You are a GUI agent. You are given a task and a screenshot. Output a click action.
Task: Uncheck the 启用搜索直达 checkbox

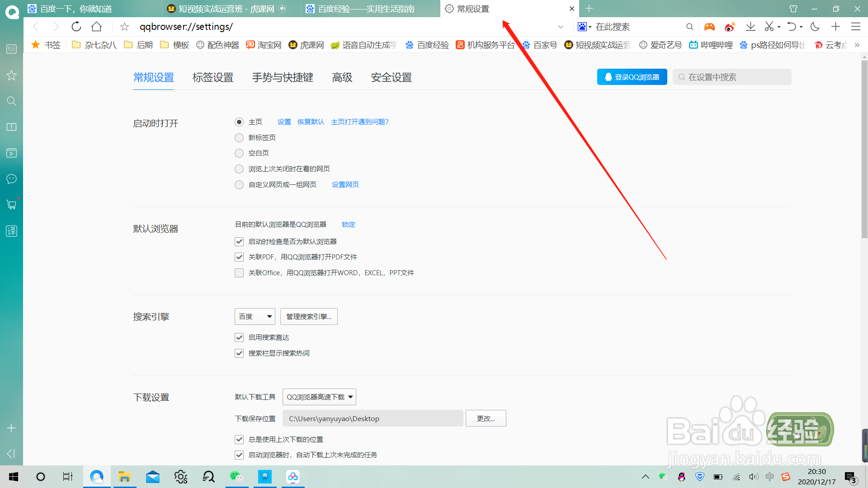pyautogui.click(x=239, y=338)
